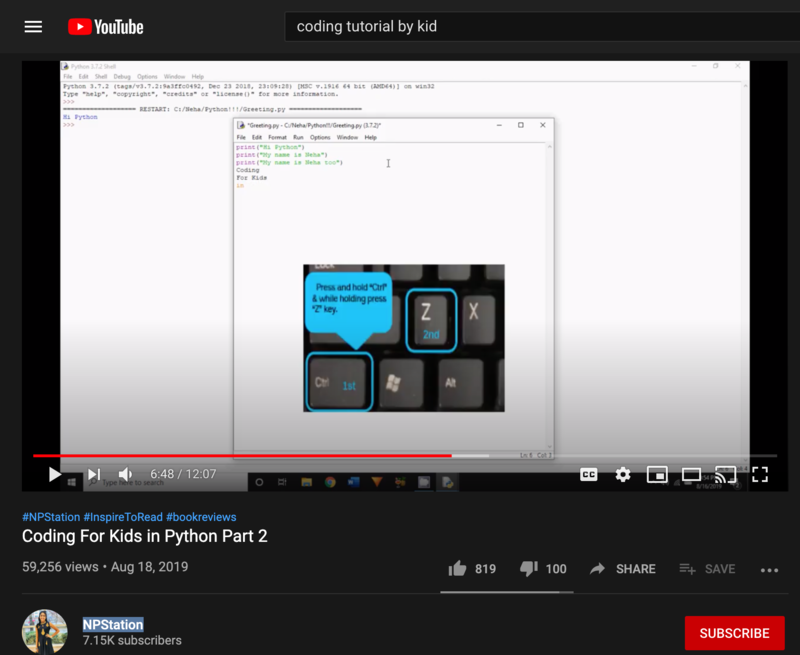Mute the video volume
This screenshot has height=655, width=800.
126,474
